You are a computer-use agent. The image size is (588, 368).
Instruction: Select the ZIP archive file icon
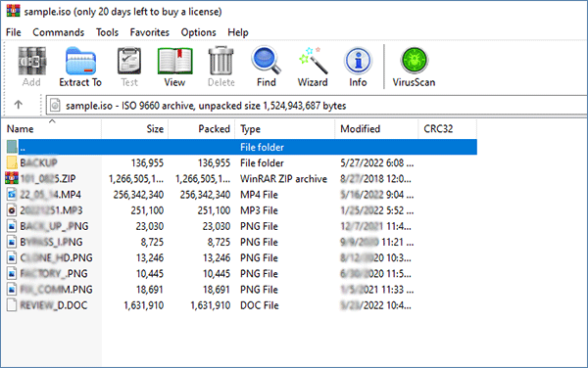pyautogui.click(x=12, y=178)
